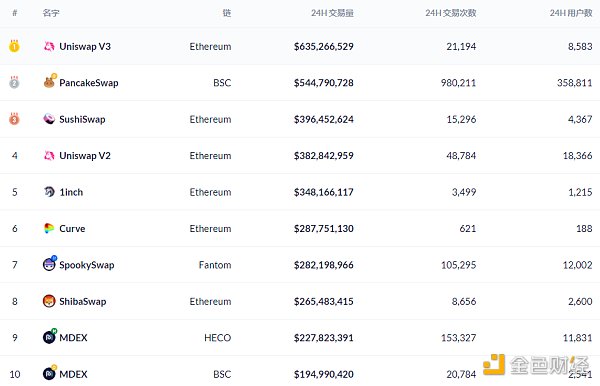Click the Fantom chain label
600x386 pixels.
pyautogui.click(x=215, y=265)
